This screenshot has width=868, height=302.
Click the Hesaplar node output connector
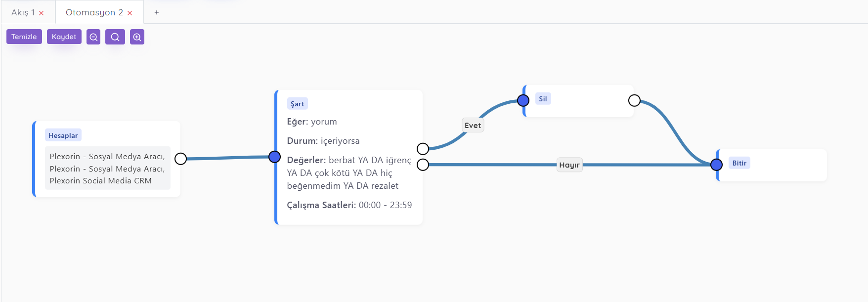pyautogui.click(x=181, y=159)
